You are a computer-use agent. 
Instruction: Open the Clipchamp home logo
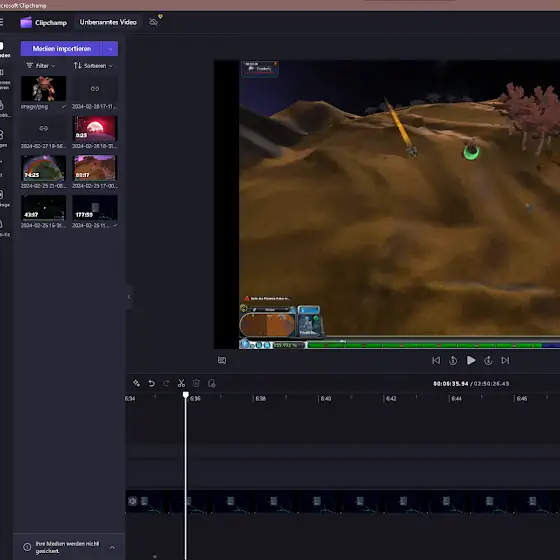(44, 22)
